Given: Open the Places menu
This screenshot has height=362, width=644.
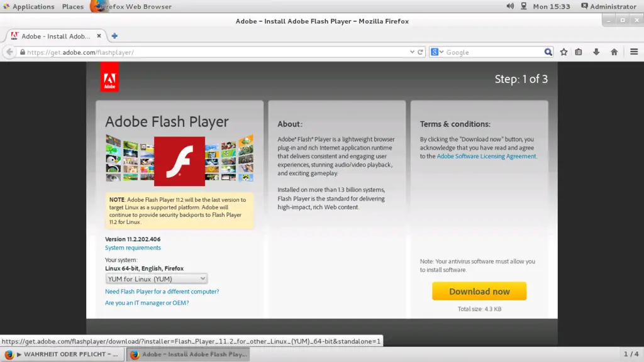Looking at the screenshot, I should [72, 6].
